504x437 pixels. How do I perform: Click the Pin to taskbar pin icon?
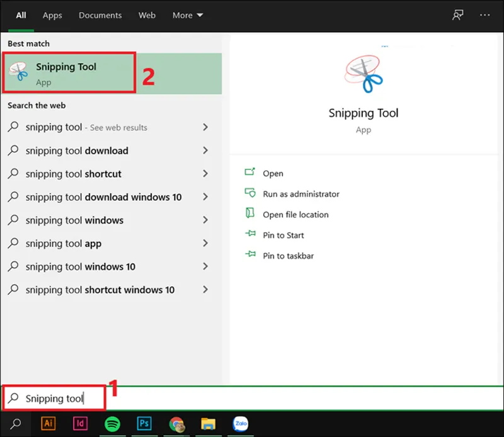click(250, 254)
